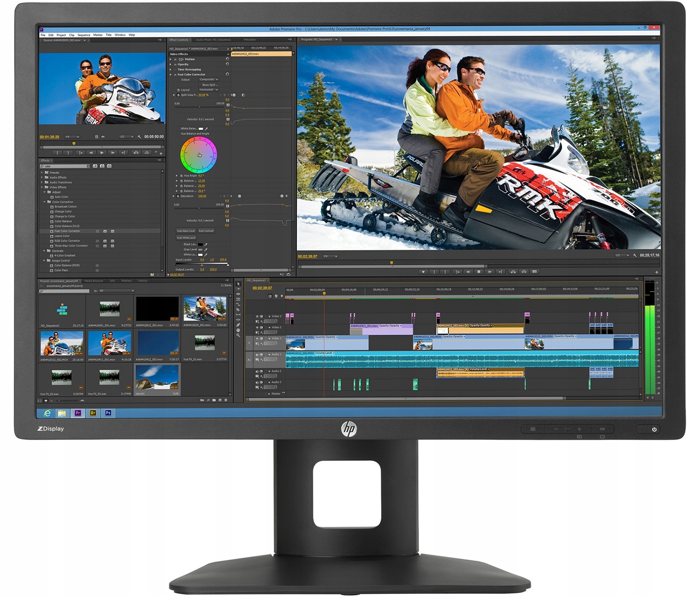Viewport: 700px width, 597px height.
Task: Click Export Frame camera icon in Program monitor
Action: click(535, 272)
